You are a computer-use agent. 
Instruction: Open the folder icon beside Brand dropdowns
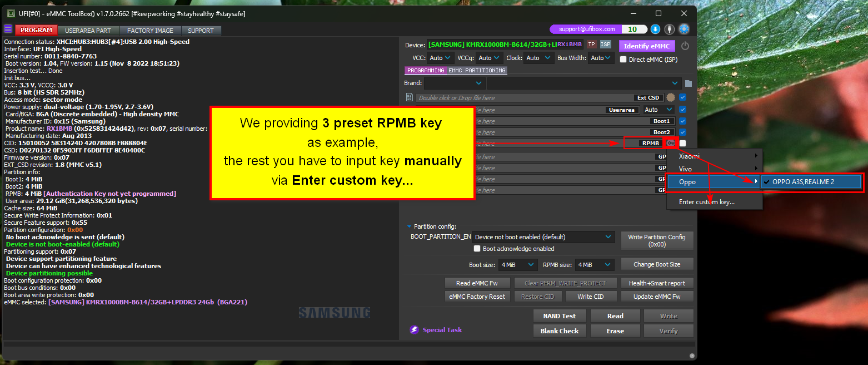[x=688, y=83]
